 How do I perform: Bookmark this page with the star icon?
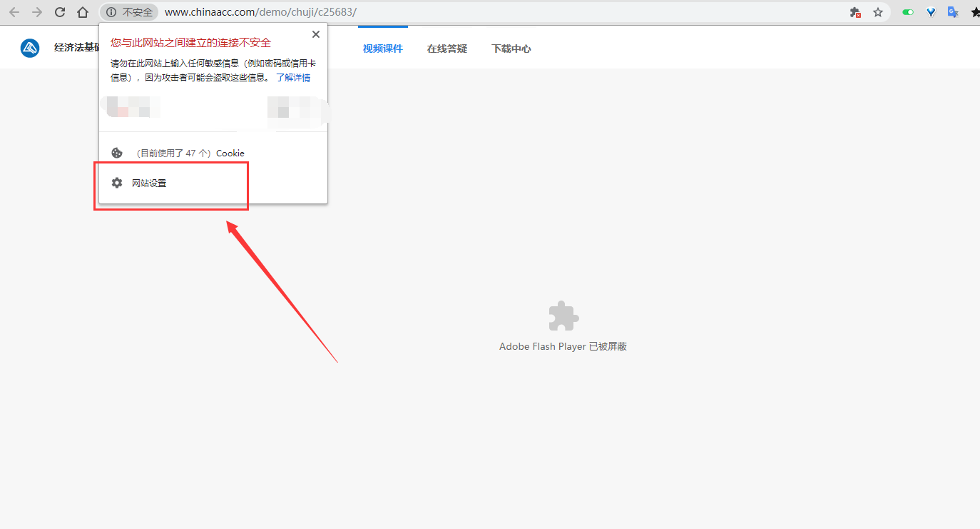click(878, 12)
